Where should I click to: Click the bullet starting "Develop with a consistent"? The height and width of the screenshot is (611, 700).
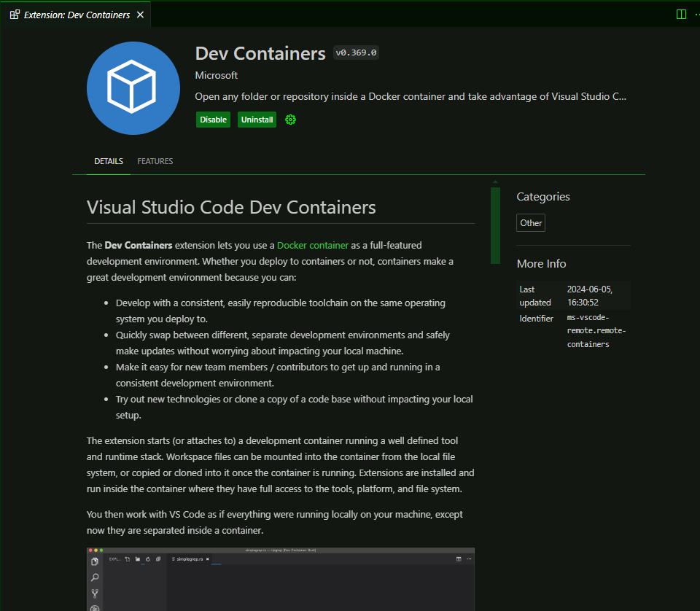[x=280, y=311]
